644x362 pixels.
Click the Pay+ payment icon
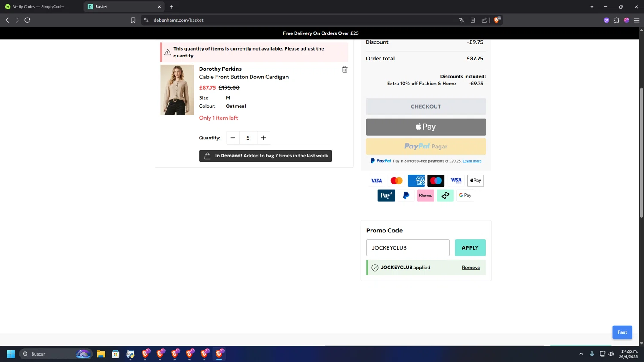(x=386, y=196)
